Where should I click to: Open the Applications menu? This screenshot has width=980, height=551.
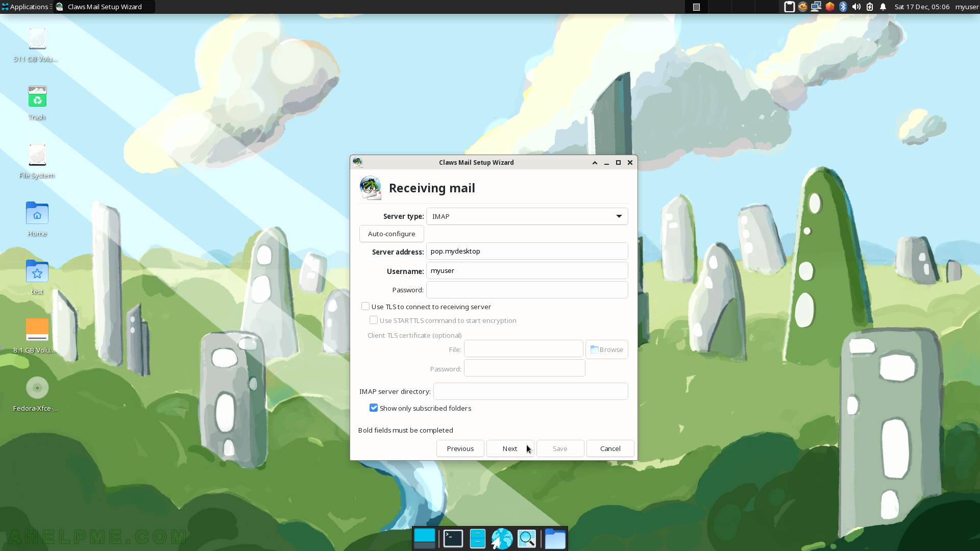[26, 7]
